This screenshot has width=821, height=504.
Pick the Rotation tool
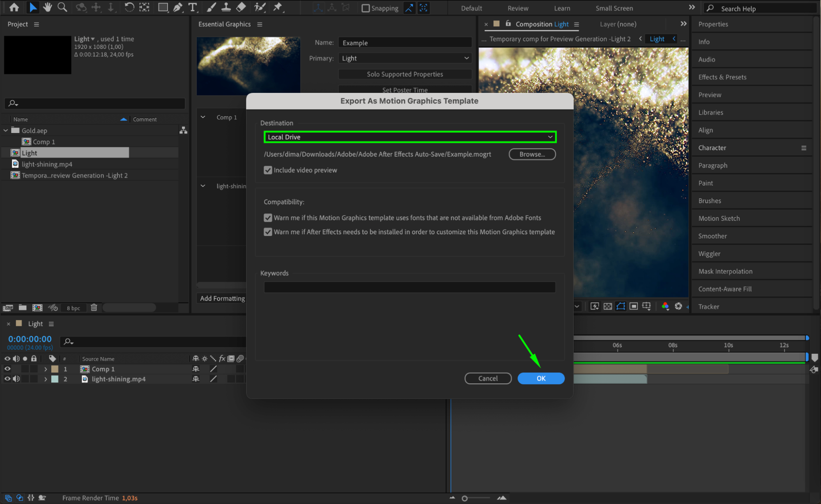129,7
